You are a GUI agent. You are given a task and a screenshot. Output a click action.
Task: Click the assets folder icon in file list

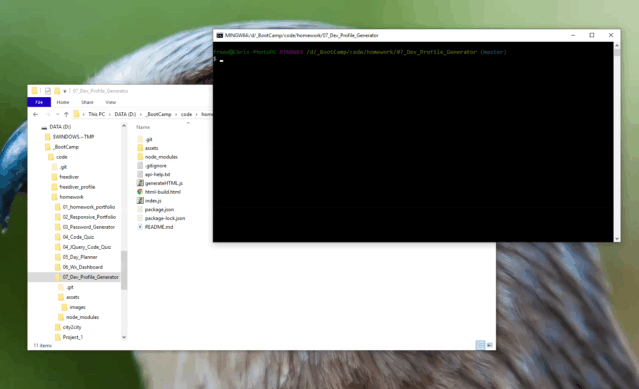tap(140, 148)
